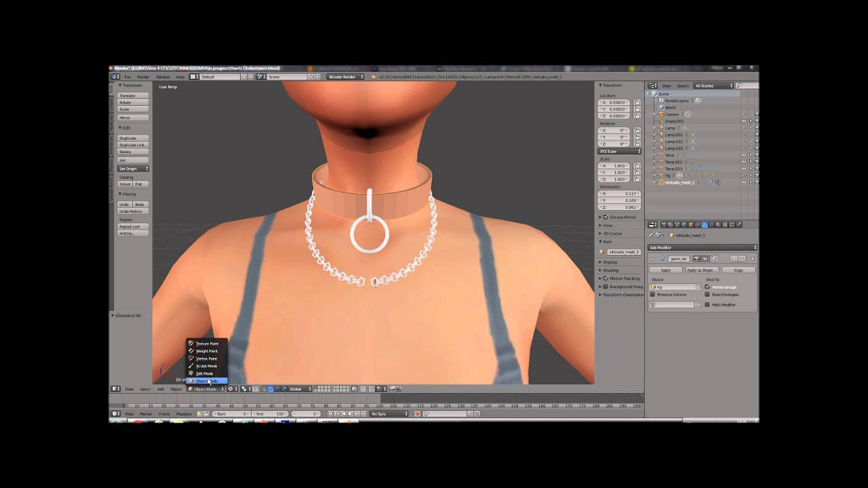Screen dimensions: 868x488
Task: Open the Window menu
Action: (x=163, y=77)
